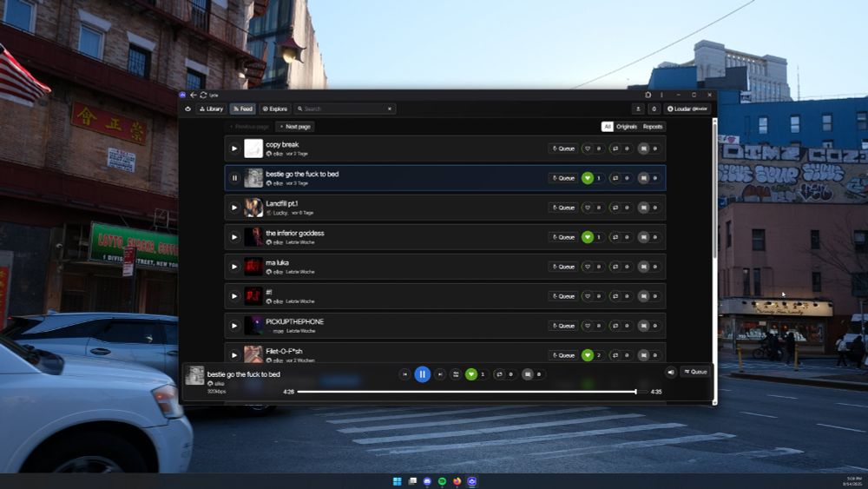
Task: Skip to next track in player
Action: 440,374
